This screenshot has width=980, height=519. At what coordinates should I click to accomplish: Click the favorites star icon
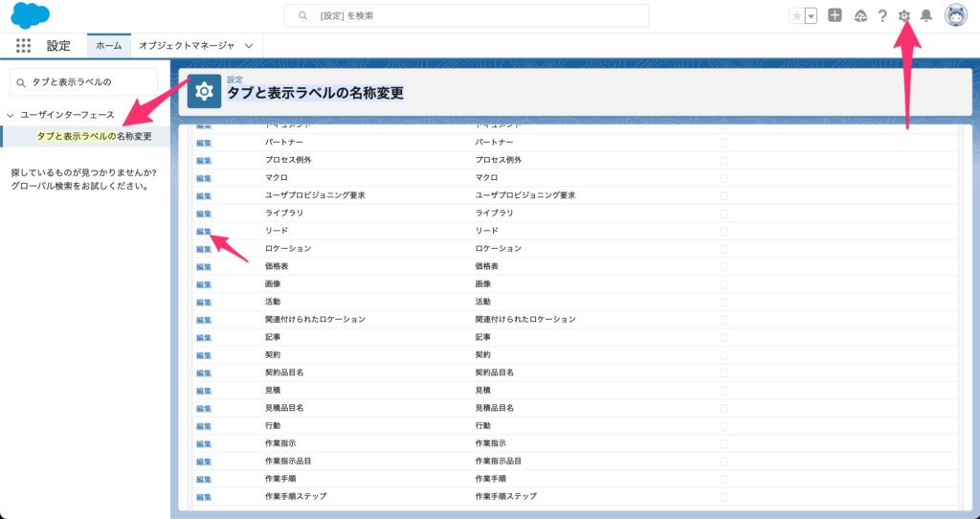796,16
